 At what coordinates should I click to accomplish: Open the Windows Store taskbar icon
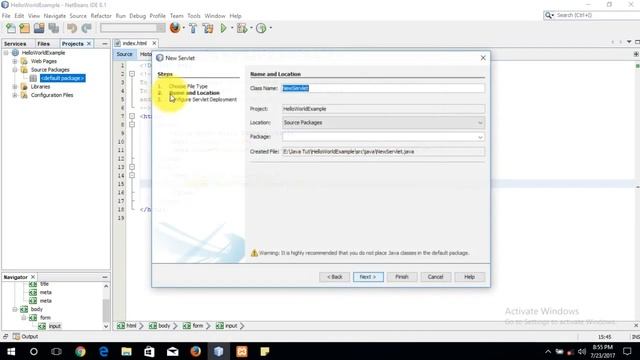click(149, 351)
